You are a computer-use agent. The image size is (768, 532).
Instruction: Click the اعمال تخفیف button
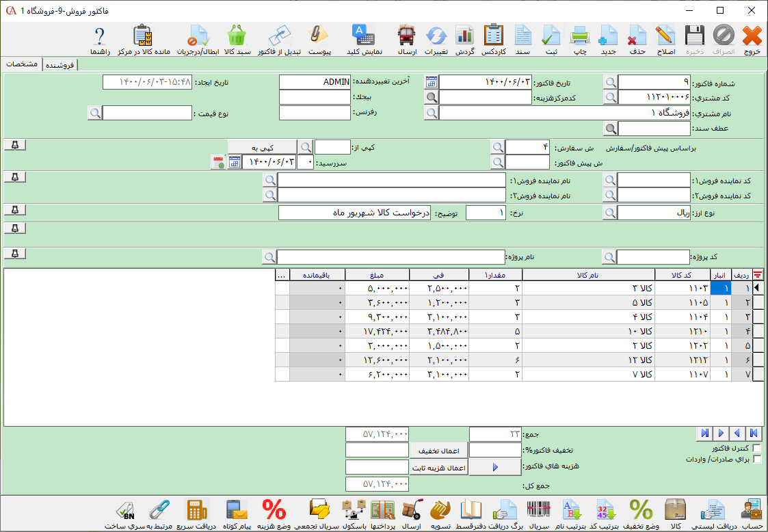(x=438, y=450)
